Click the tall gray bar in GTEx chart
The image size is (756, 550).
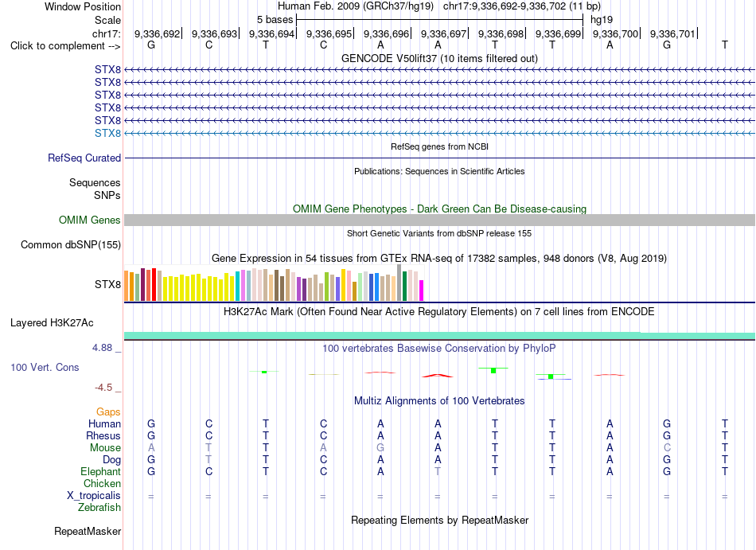(x=399, y=283)
